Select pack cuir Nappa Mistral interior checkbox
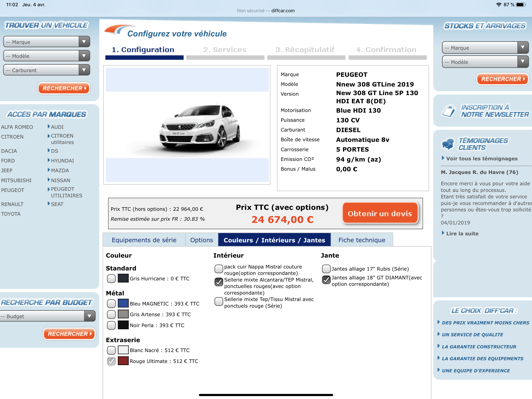532x399 pixels. pyautogui.click(x=219, y=269)
